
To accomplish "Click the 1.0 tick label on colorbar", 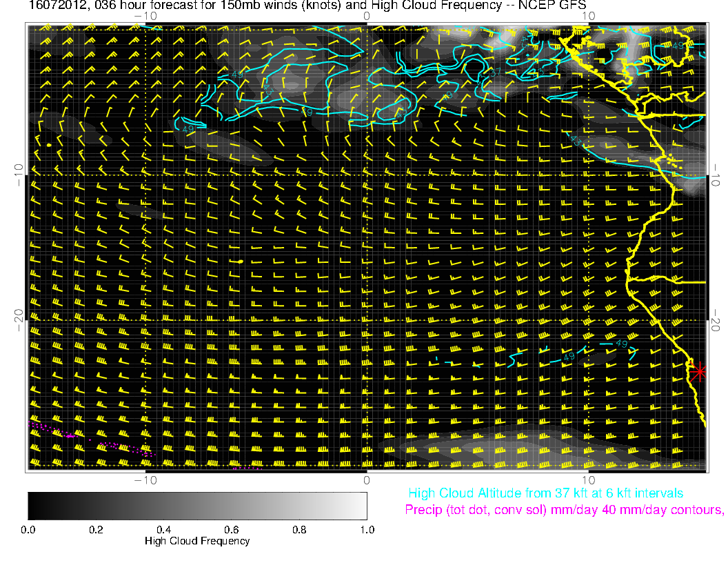I will (x=367, y=529).
